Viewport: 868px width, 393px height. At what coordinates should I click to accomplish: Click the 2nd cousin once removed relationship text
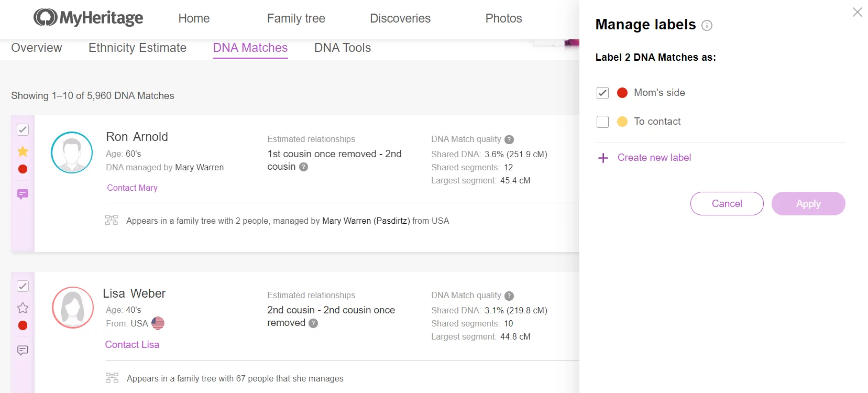coord(331,316)
